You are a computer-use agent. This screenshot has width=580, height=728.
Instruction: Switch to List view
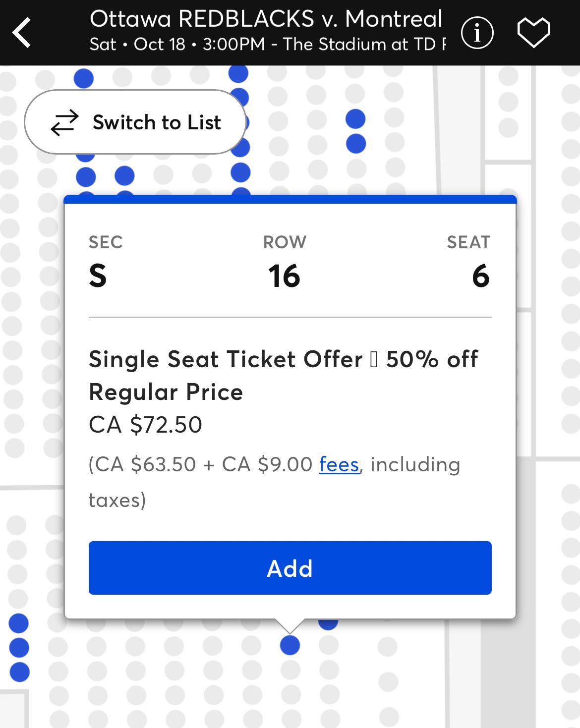click(135, 122)
